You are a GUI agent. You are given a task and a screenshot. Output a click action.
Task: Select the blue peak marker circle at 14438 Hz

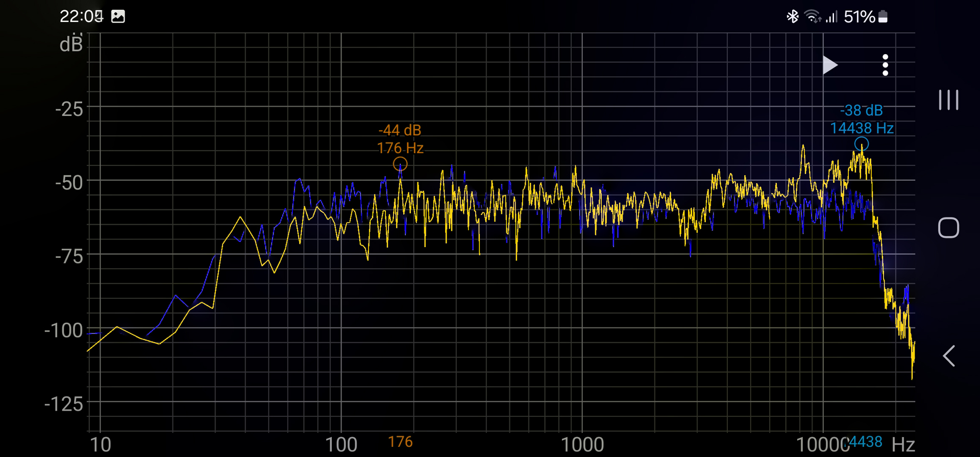click(x=862, y=144)
